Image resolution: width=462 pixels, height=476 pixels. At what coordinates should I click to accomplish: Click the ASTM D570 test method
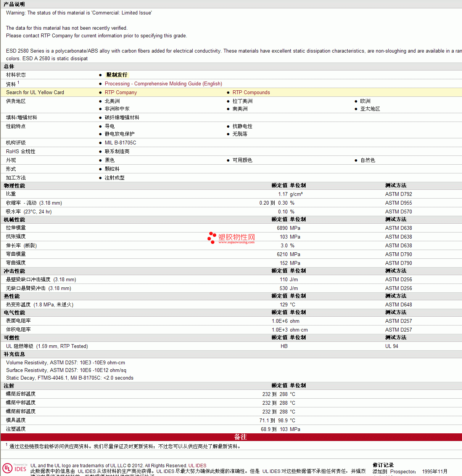399,212
